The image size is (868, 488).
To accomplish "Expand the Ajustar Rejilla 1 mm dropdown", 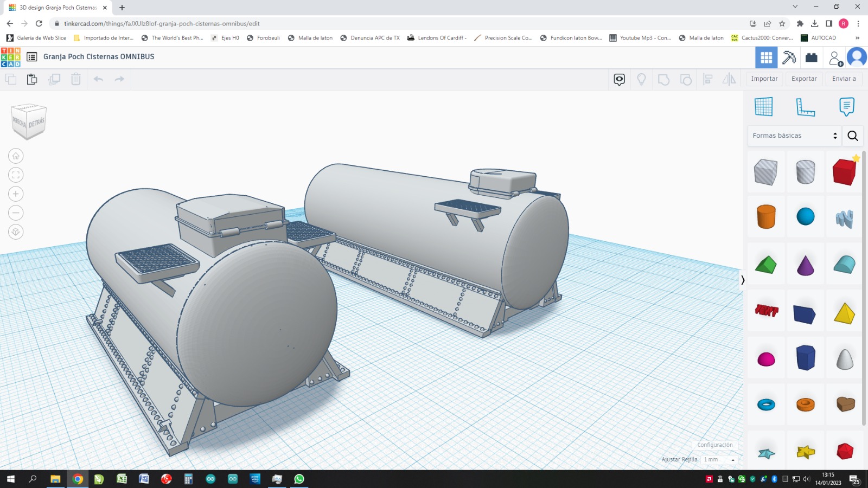I will click(719, 459).
